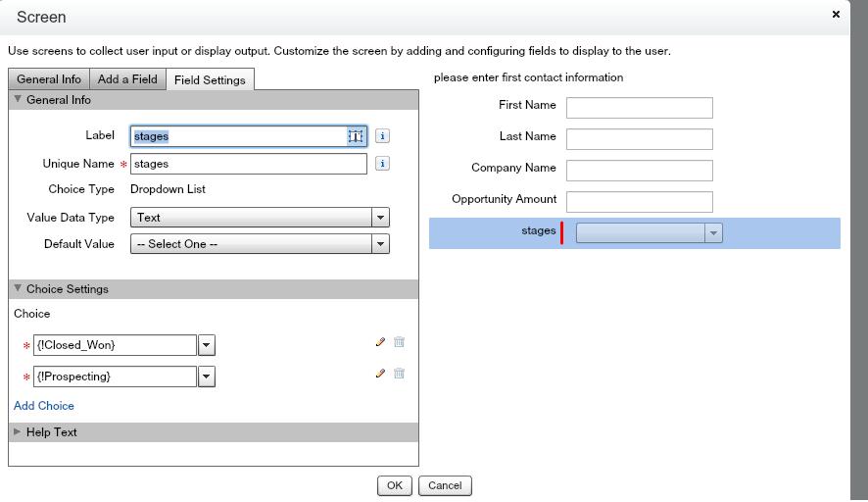Switch to the General Info tab
868x502 pixels.
pyautogui.click(x=49, y=79)
